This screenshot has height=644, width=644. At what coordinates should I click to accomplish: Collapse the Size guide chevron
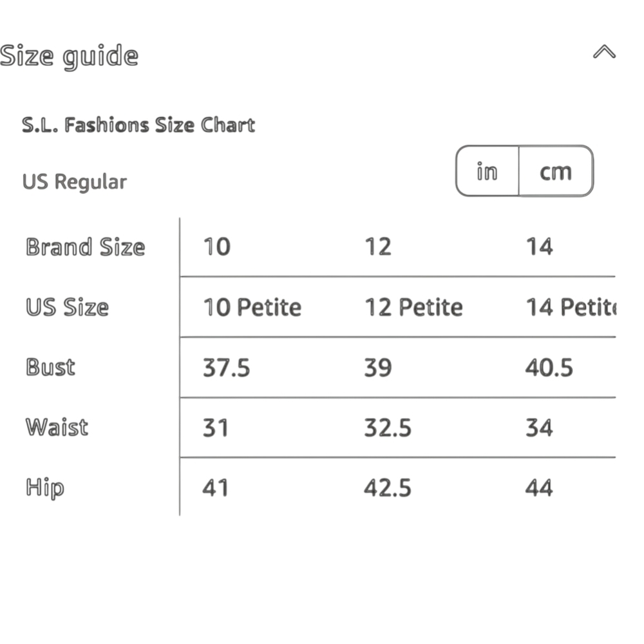click(604, 52)
